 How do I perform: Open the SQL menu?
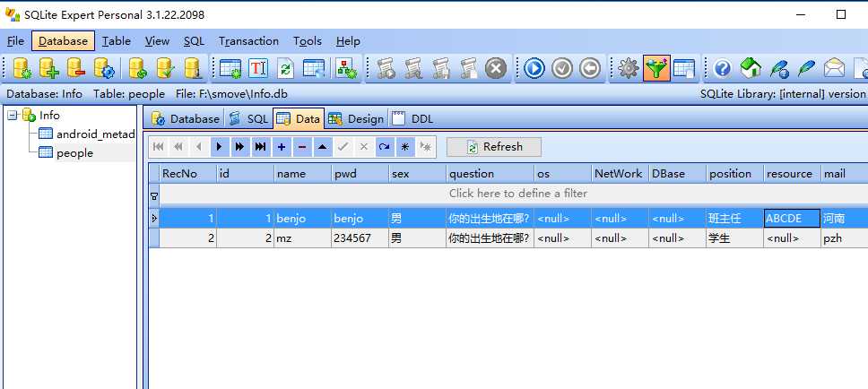coord(194,41)
